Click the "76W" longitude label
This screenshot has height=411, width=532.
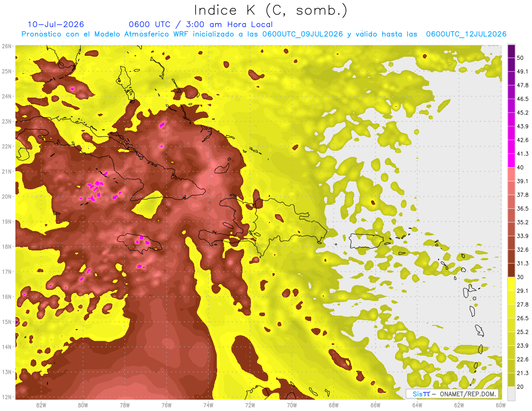pos(167,405)
